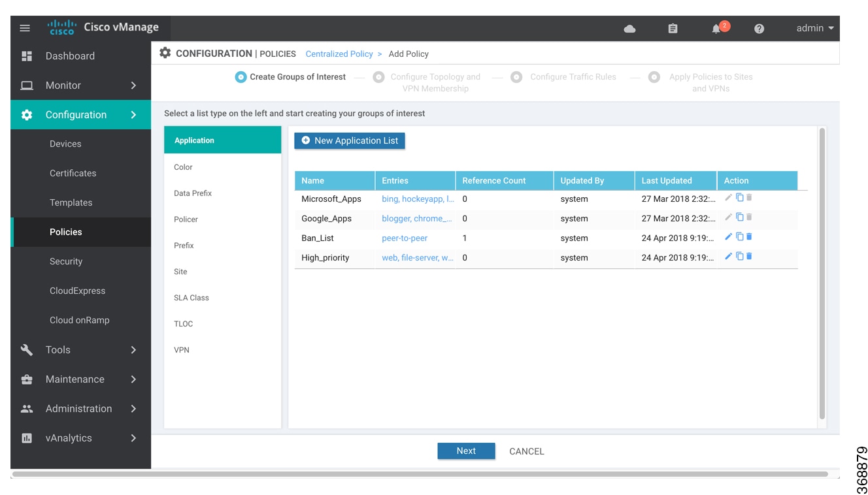Click the Maintenance briefcase icon
This screenshot has width=868, height=495.
tap(27, 379)
